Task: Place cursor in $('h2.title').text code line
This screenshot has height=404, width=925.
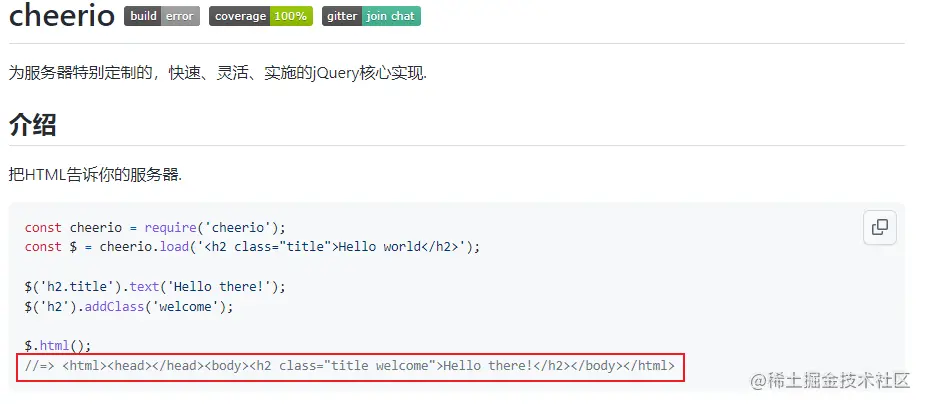Action: (155, 287)
